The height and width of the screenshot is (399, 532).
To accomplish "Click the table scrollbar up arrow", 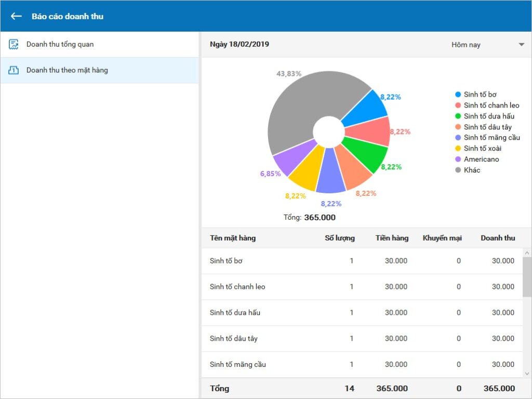I will [x=527, y=253].
